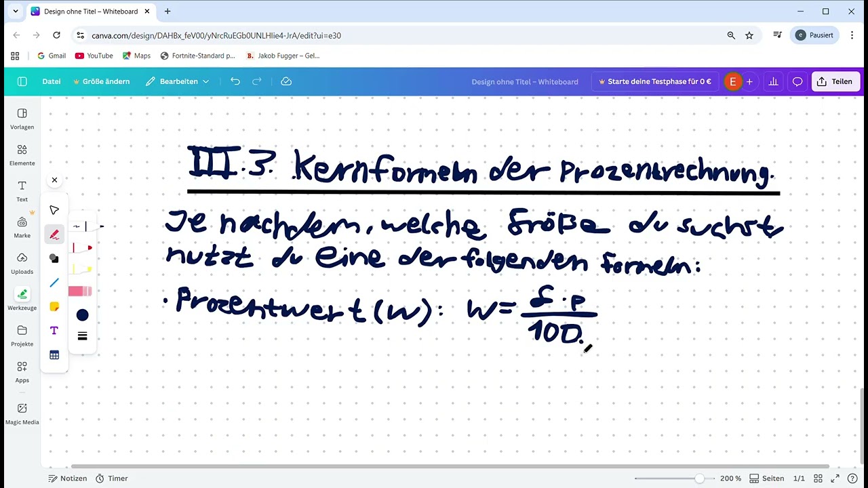Screen dimensions: 868x488
Task: Open Werkzeuge panel in sidebar
Action: 22,299
